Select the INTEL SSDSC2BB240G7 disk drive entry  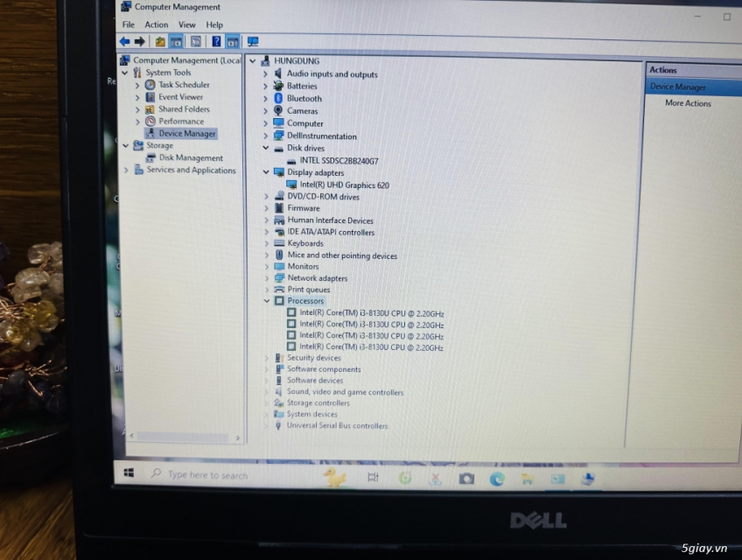coord(341,160)
